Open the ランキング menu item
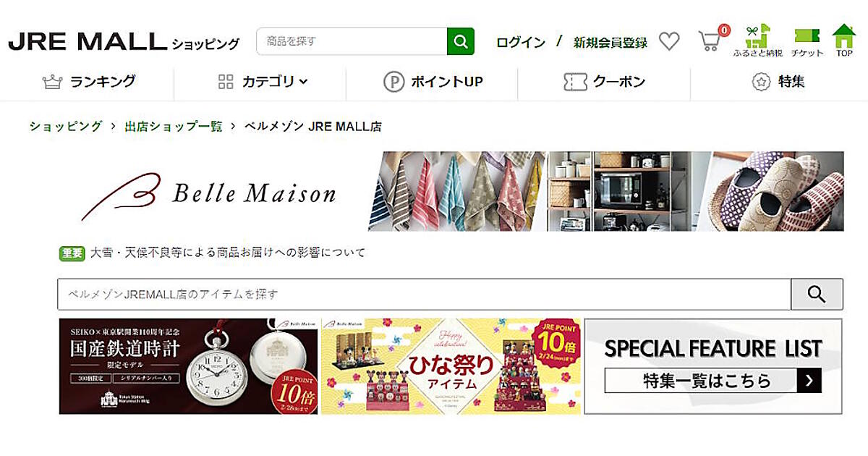 tap(90, 82)
